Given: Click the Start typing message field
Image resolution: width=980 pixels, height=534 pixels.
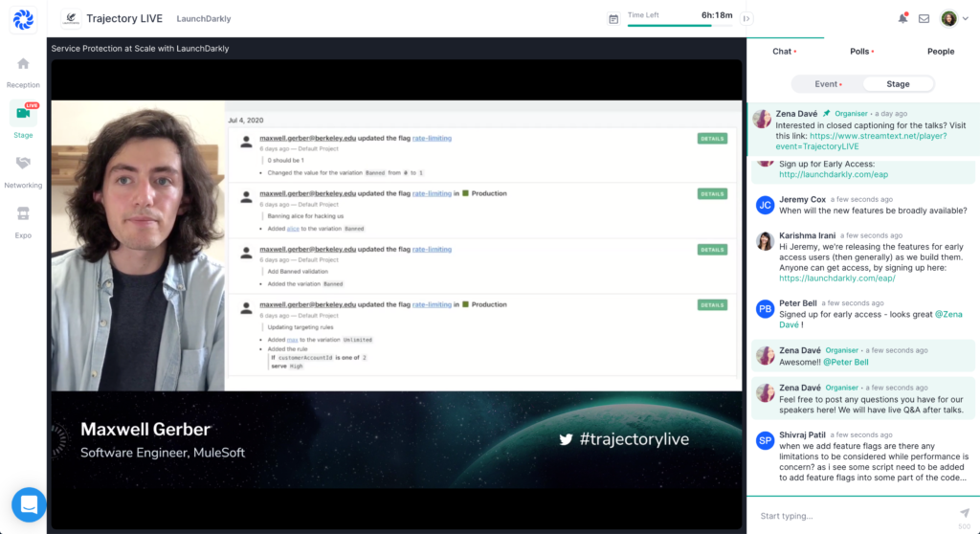Looking at the screenshot, I should [852, 516].
